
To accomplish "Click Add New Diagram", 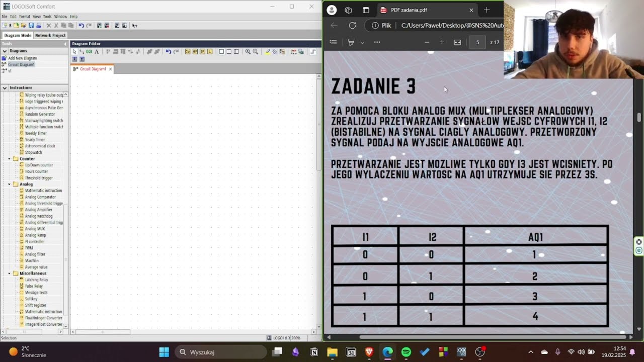I will point(22,58).
